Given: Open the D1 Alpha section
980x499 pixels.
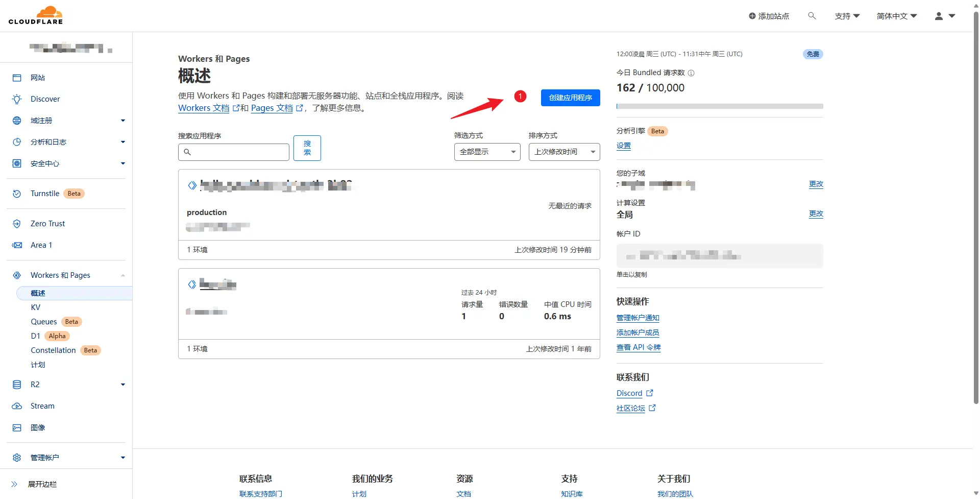Looking at the screenshot, I should tap(35, 336).
